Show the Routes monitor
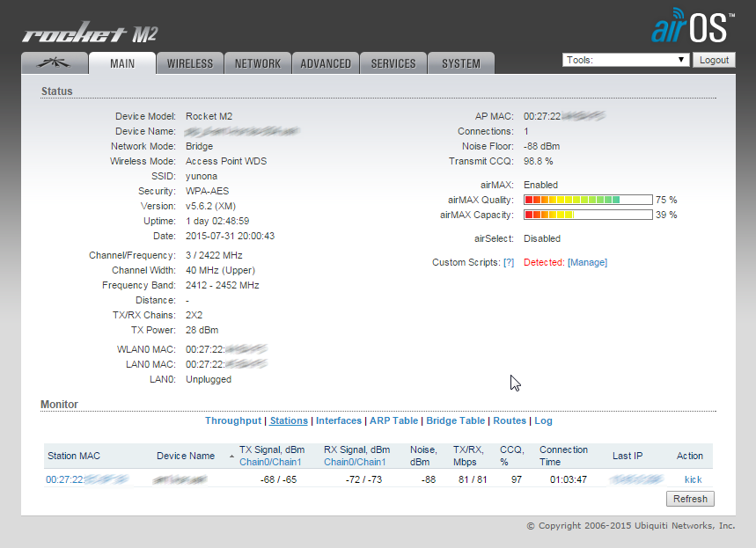The height and width of the screenshot is (548, 756). pyautogui.click(x=510, y=420)
